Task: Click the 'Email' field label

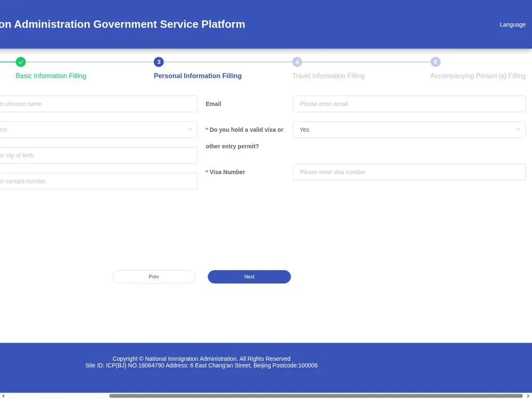Action: point(213,104)
